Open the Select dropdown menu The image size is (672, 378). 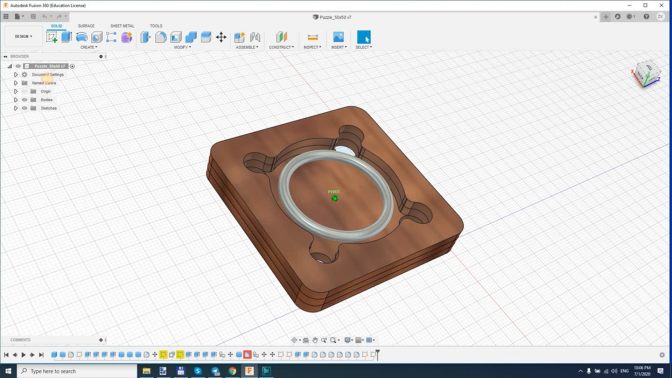click(x=363, y=47)
